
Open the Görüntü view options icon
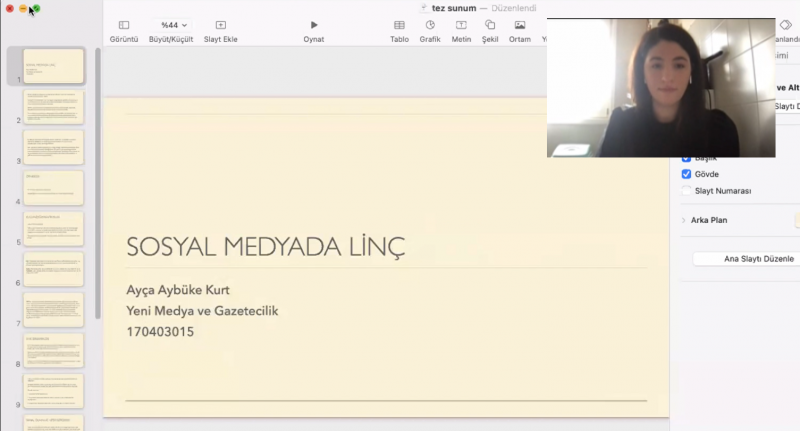[123, 25]
